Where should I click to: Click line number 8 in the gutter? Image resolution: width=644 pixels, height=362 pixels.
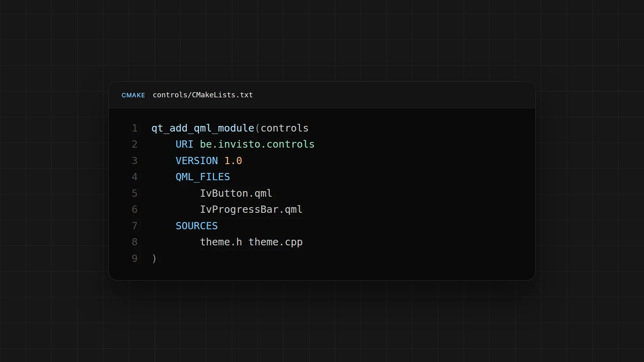(x=135, y=242)
